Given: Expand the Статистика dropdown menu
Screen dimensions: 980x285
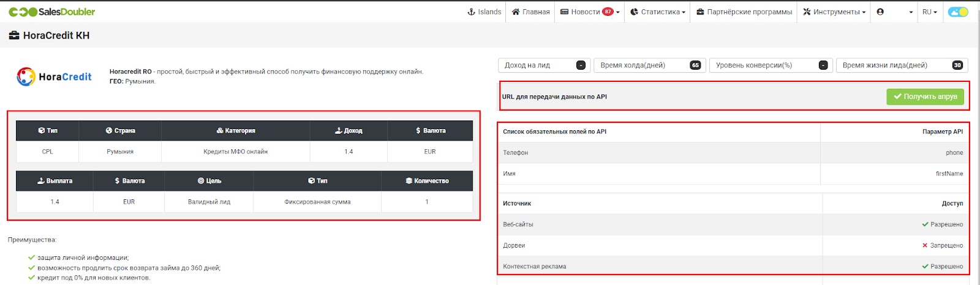Looking at the screenshot, I should click(x=658, y=12).
